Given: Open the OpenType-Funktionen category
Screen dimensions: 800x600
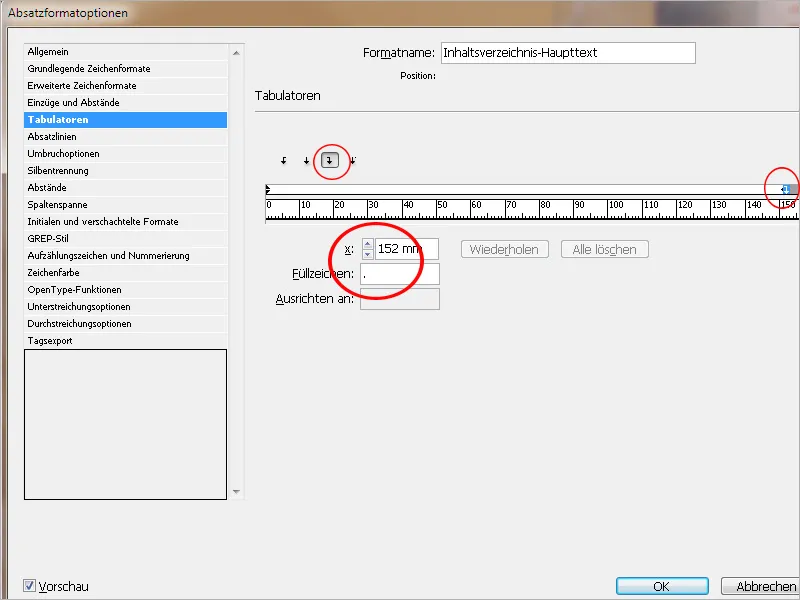Looking at the screenshot, I should (x=126, y=290).
